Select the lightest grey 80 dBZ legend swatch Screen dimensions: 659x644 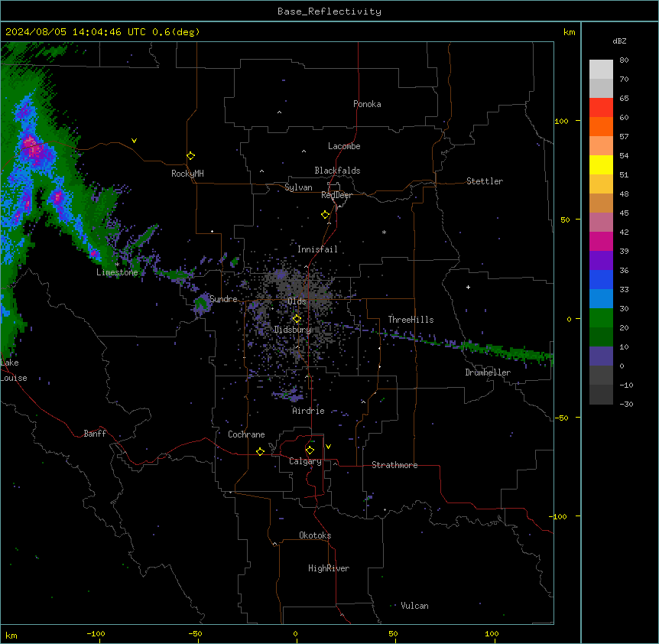(601, 70)
